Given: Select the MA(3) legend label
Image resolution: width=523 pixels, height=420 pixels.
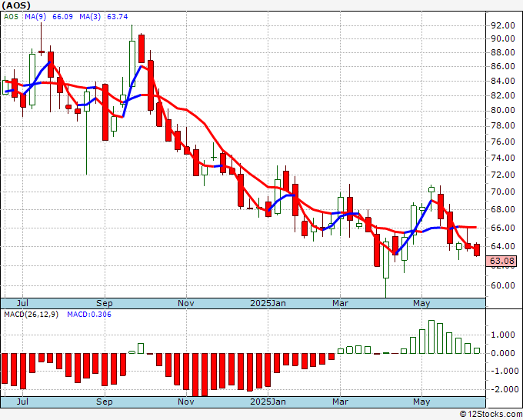Looking at the screenshot, I should [90, 17].
